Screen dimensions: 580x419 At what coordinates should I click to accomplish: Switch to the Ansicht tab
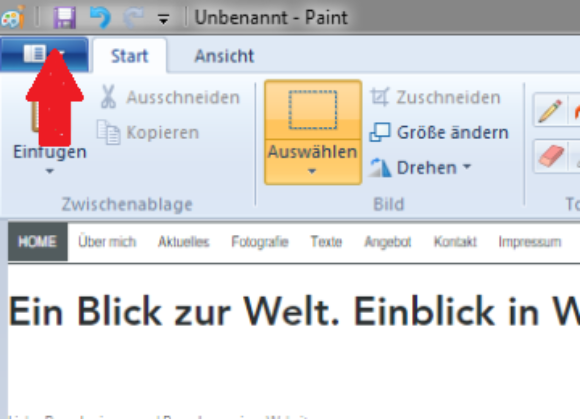(x=224, y=56)
